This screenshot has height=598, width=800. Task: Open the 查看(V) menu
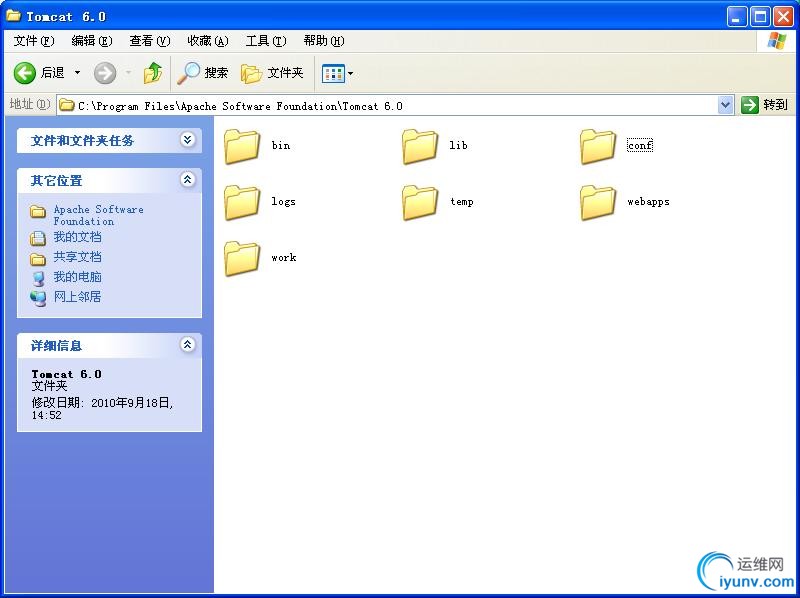pyautogui.click(x=149, y=41)
